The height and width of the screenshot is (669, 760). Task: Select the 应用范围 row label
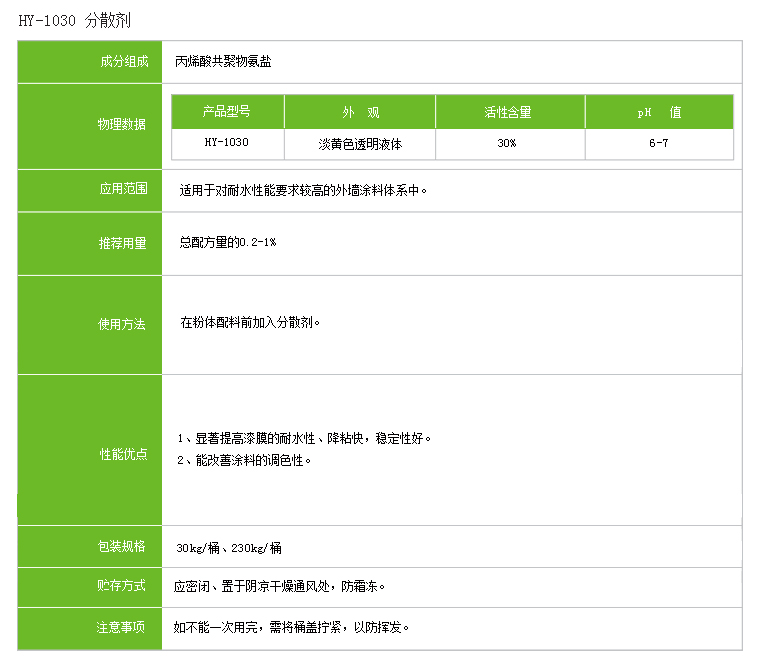[x=122, y=188]
